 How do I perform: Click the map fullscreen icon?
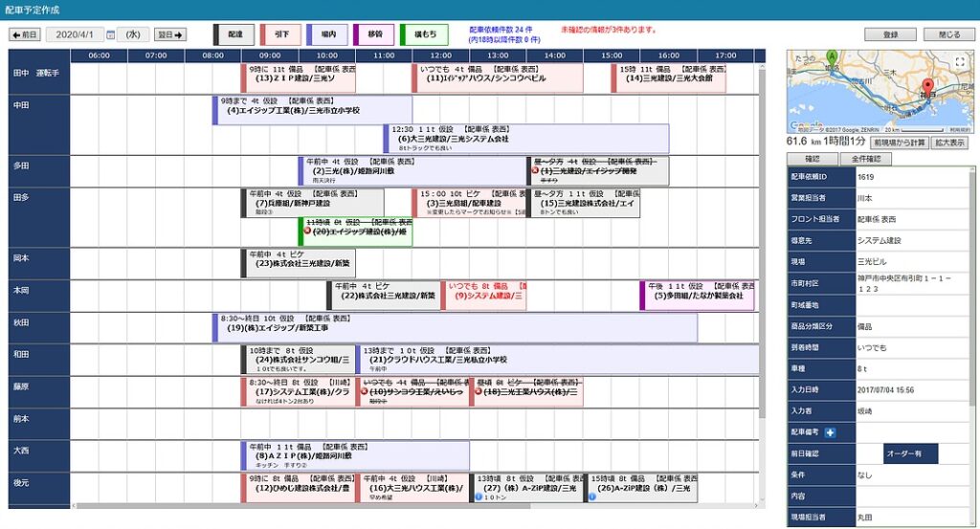(x=960, y=62)
